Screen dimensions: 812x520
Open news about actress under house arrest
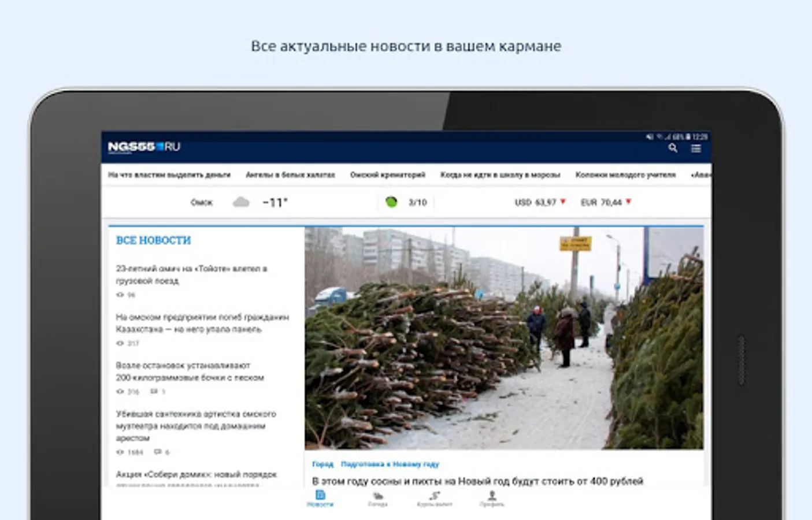pyautogui.click(x=196, y=426)
